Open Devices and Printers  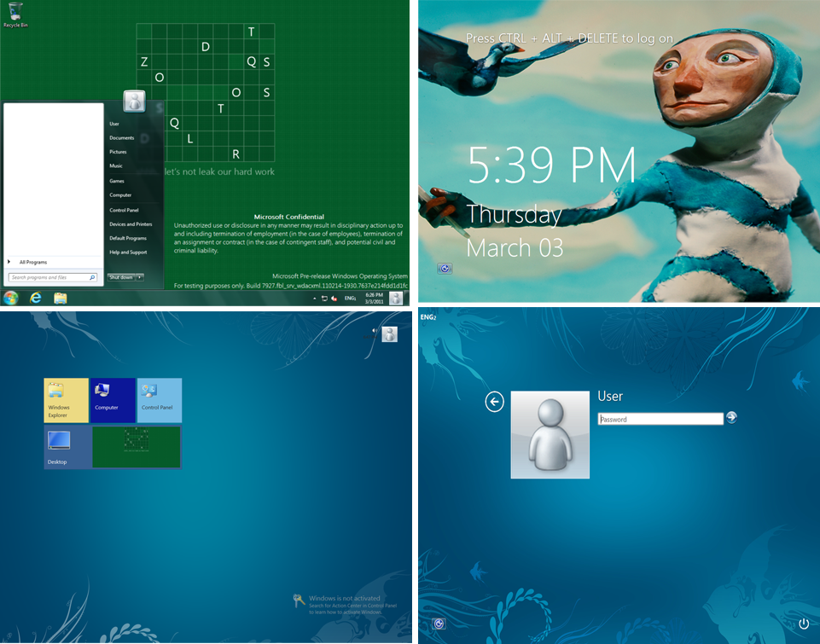point(131,224)
